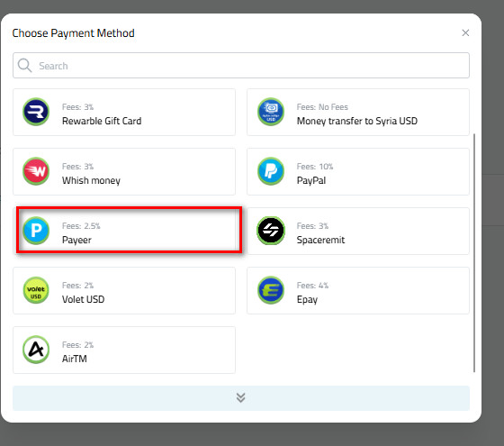Pick the Spaceremit label

pyautogui.click(x=320, y=240)
